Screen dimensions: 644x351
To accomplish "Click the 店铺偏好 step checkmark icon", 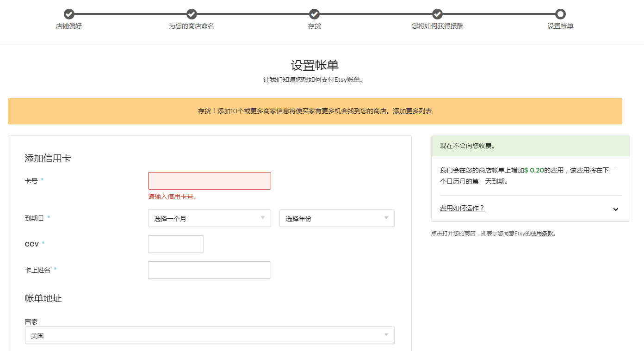I will point(69,14).
